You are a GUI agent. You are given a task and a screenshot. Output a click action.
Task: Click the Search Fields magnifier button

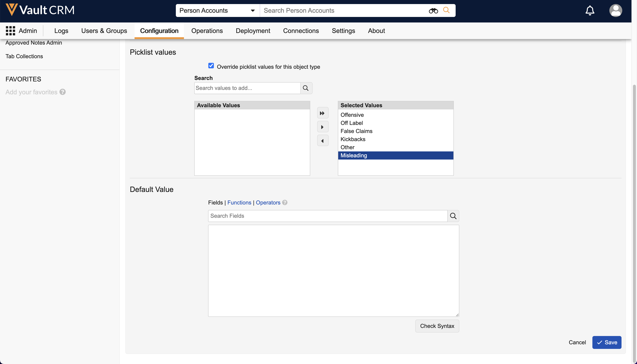[x=453, y=216]
